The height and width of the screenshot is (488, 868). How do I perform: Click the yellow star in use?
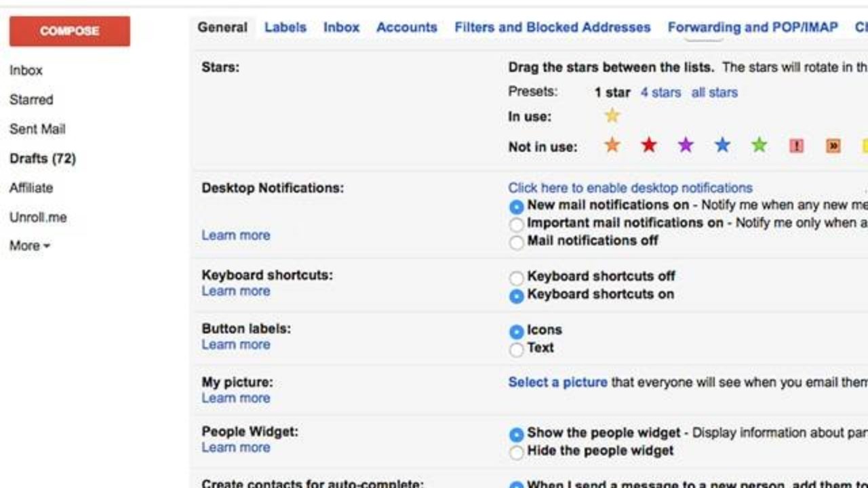coord(612,116)
